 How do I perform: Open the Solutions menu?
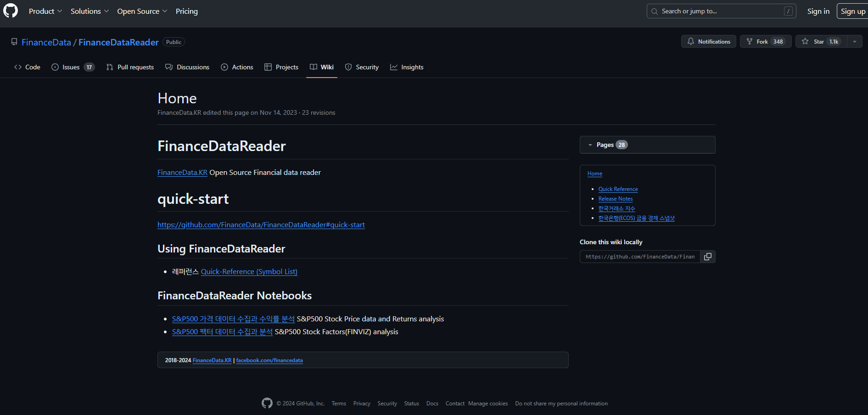pos(90,11)
